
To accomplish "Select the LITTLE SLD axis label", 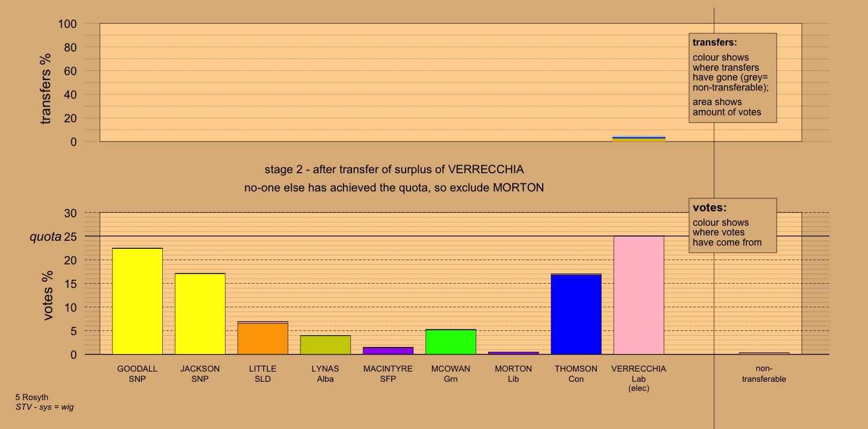I will click(x=263, y=374).
